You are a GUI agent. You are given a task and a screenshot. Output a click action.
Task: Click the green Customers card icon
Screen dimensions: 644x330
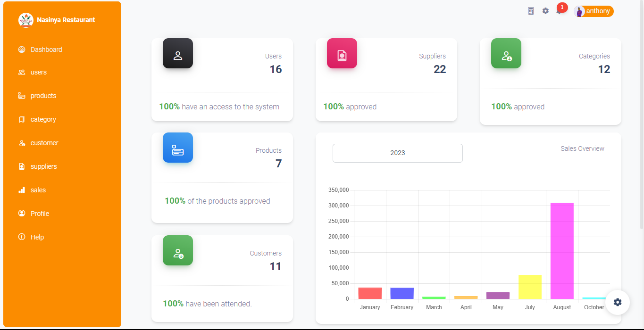tap(178, 250)
